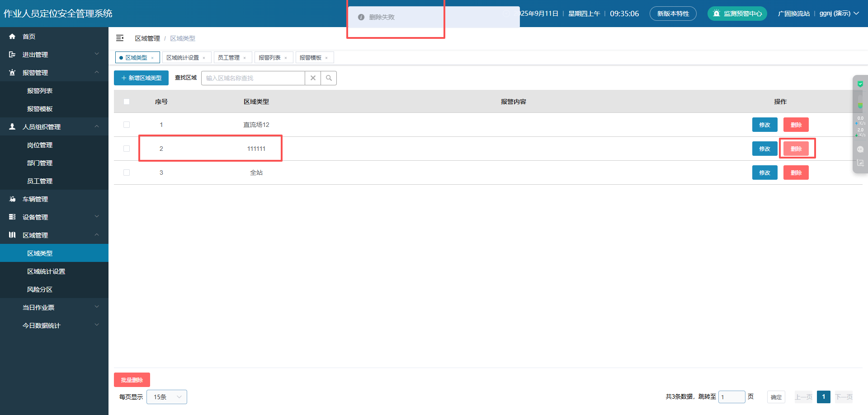Focus the 输入区域名称查找 search field
This screenshot has height=415, width=868.
point(253,78)
